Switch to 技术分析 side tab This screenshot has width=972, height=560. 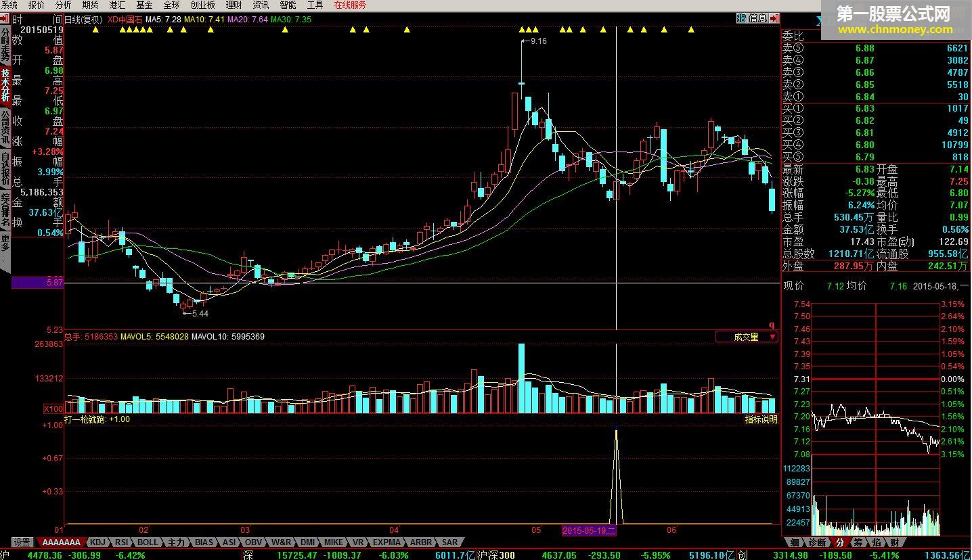5,85
